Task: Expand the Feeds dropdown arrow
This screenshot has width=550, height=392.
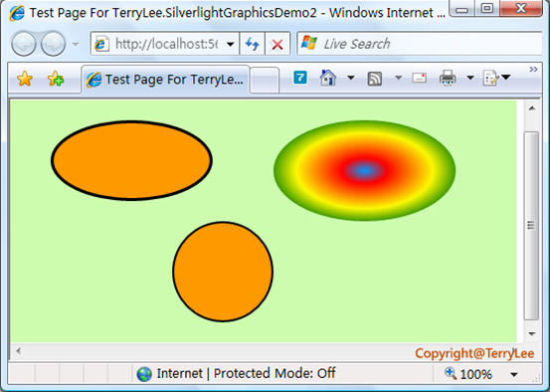Action: pyautogui.click(x=399, y=78)
